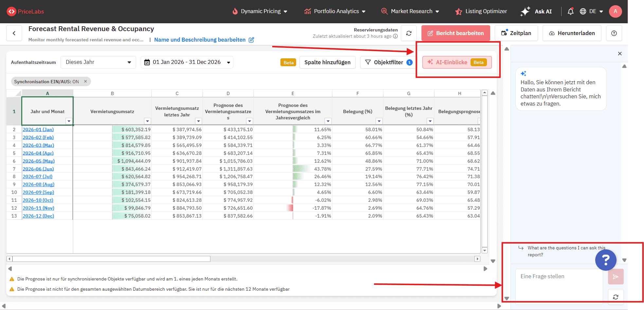Click the user avatar icon
The width and height of the screenshot is (644, 310).
tap(615, 11)
